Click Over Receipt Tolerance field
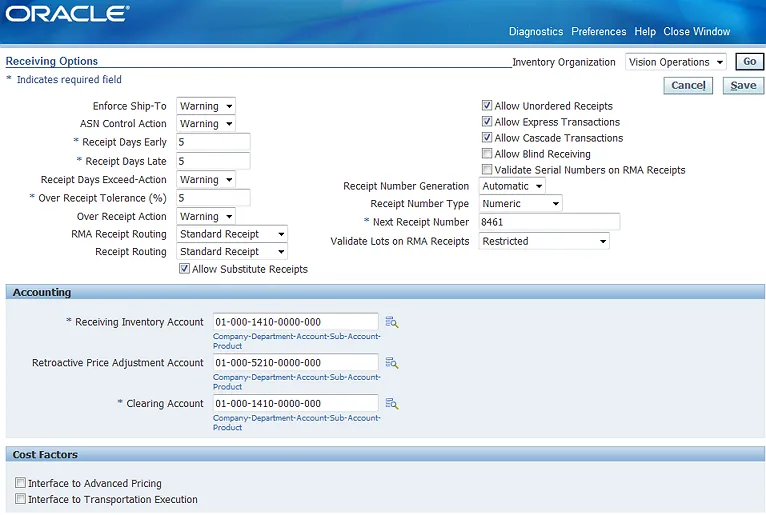Viewport: 766px width, 515px height. click(x=213, y=198)
